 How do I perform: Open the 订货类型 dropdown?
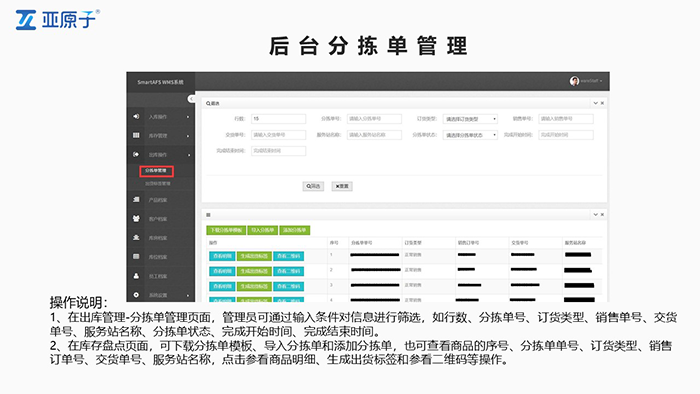470,119
